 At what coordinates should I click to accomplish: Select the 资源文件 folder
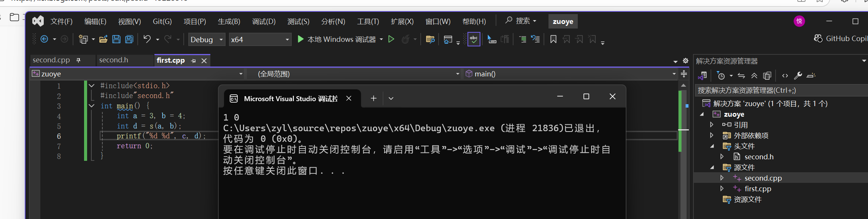pyautogui.click(x=747, y=199)
